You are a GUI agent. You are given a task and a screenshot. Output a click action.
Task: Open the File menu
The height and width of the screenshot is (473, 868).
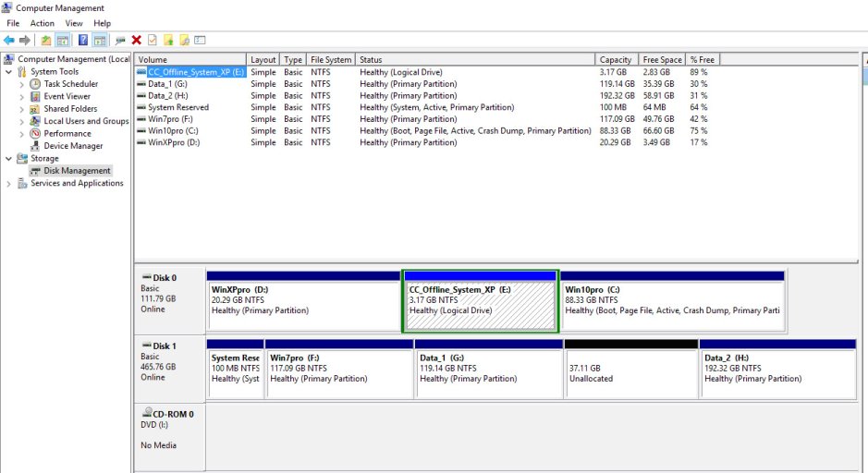pyautogui.click(x=13, y=23)
